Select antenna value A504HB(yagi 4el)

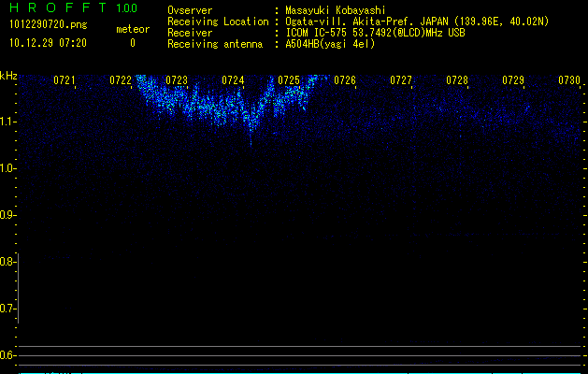click(x=330, y=44)
